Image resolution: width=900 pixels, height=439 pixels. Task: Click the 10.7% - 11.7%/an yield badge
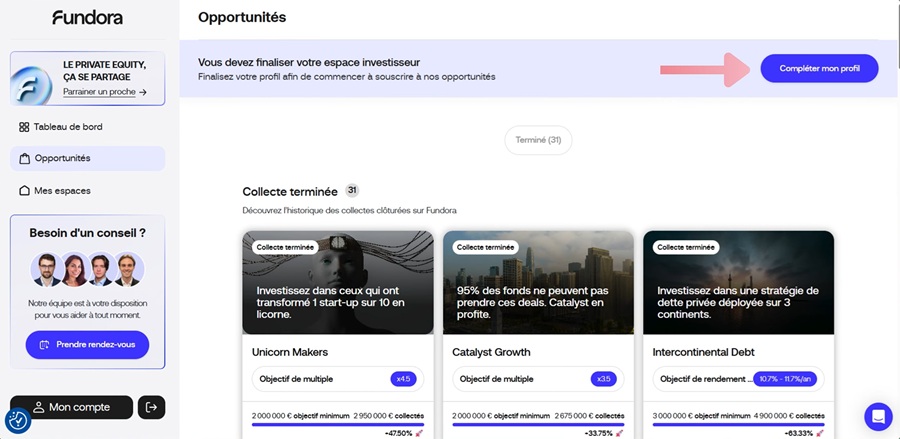tap(785, 379)
